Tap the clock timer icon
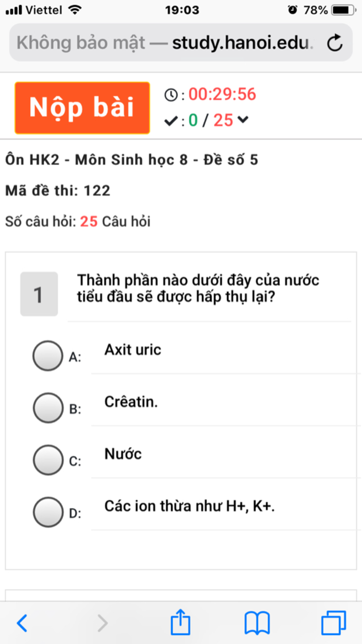Image resolution: width=362 pixels, height=644 pixels. point(171,95)
